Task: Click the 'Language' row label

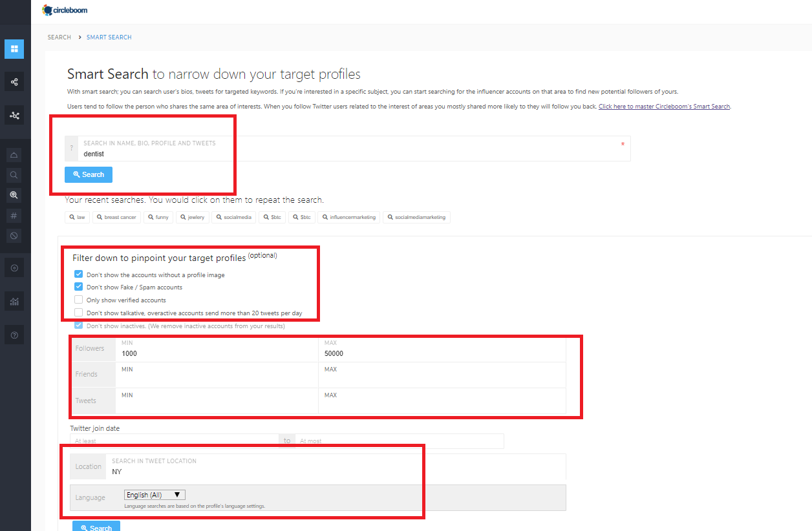Action: (x=91, y=497)
